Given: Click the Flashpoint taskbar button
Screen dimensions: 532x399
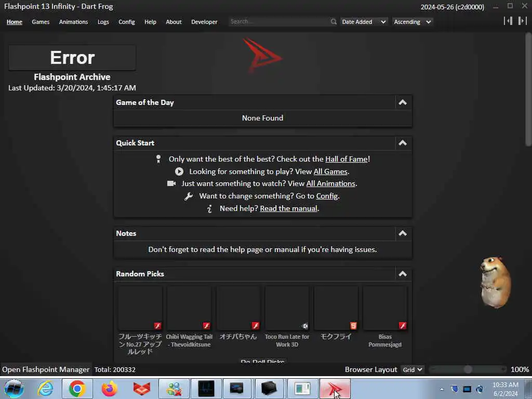Looking at the screenshot, I should (x=335, y=389).
